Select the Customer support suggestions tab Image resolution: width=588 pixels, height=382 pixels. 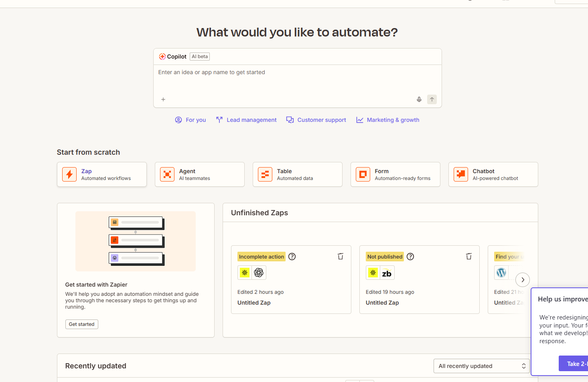point(316,120)
